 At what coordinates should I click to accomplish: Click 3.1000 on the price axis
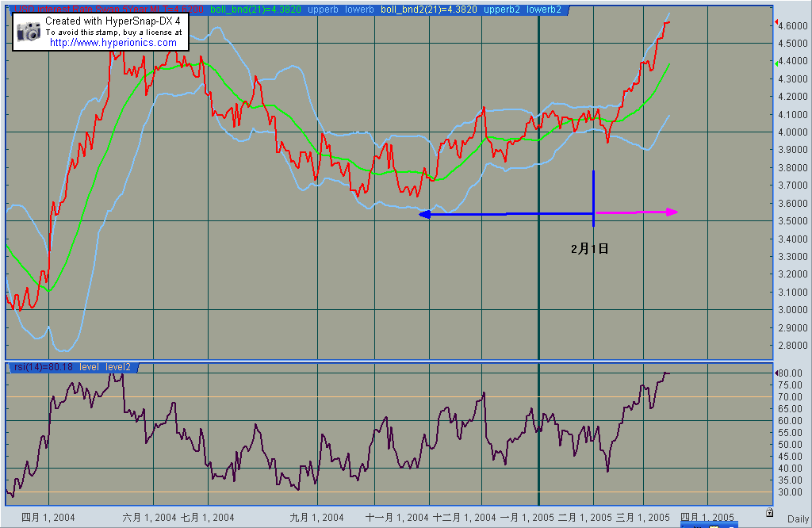[793, 292]
